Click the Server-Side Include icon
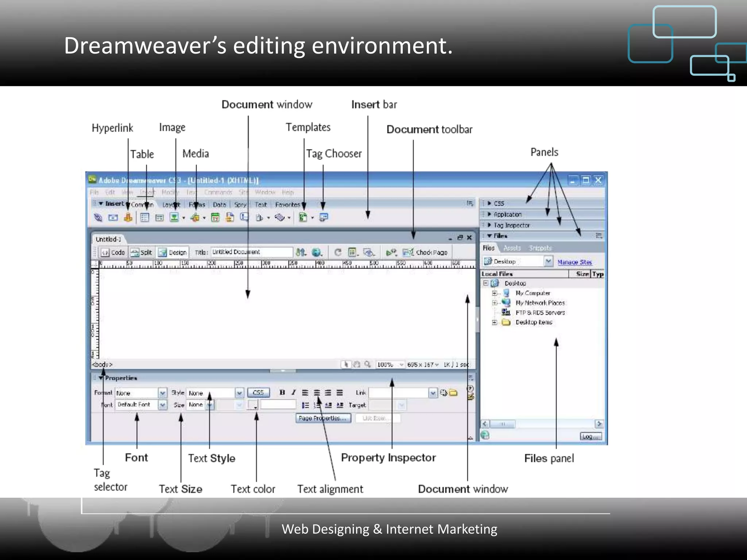Screen dimensions: 747x560 click(230, 217)
